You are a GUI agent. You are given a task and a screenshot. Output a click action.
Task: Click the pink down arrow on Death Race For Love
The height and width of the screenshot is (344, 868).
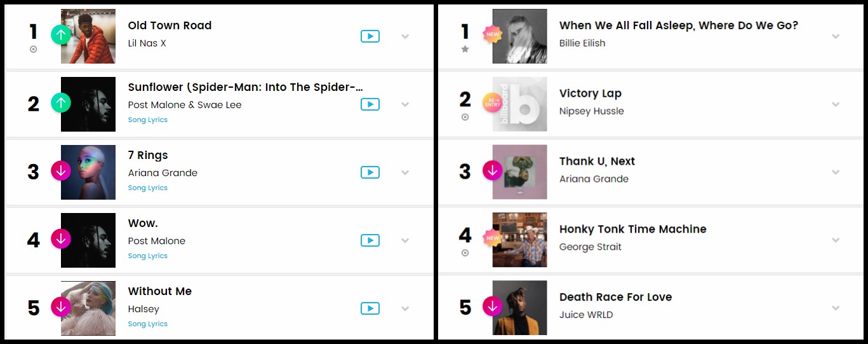tap(493, 306)
